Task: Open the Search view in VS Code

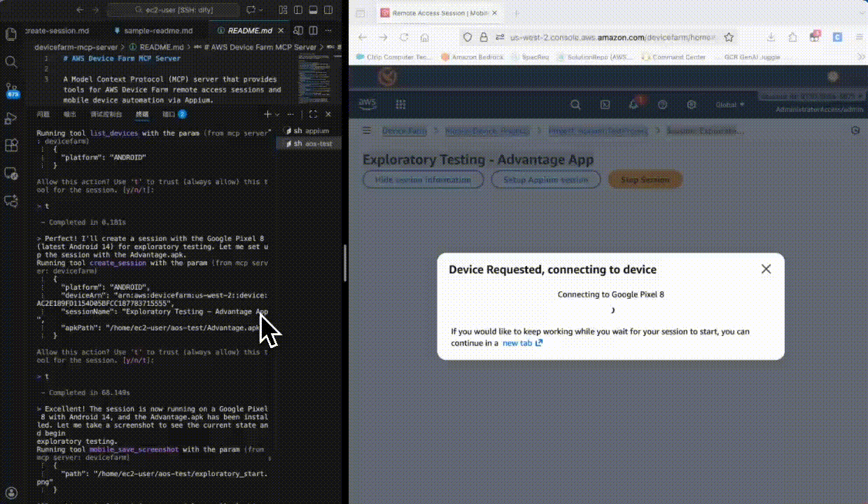Action: (10, 62)
